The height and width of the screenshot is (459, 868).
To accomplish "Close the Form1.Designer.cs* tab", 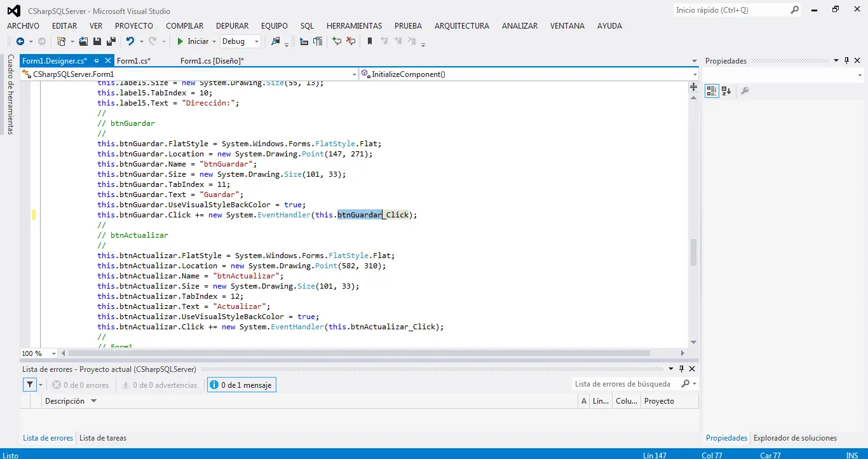I will tap(107, 60).
